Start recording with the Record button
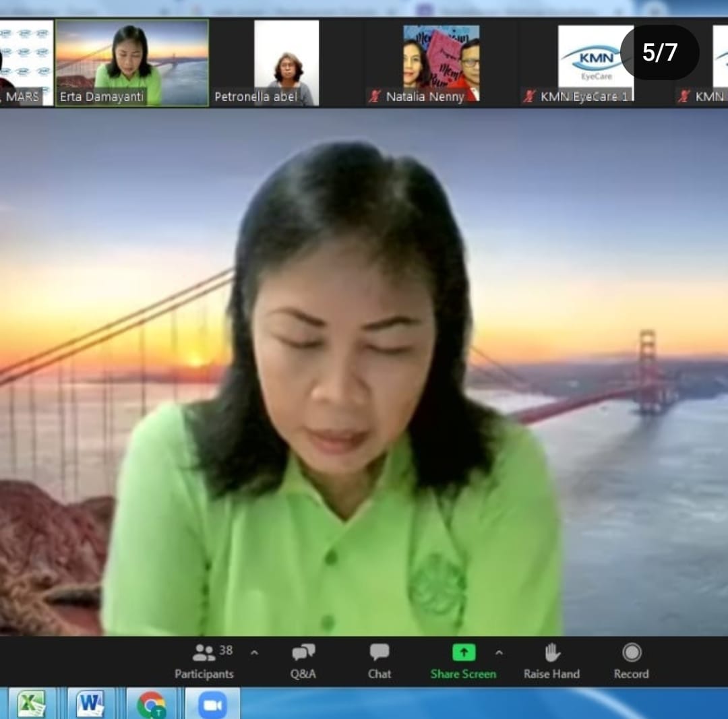728x719 pixels. click(631, 661)
